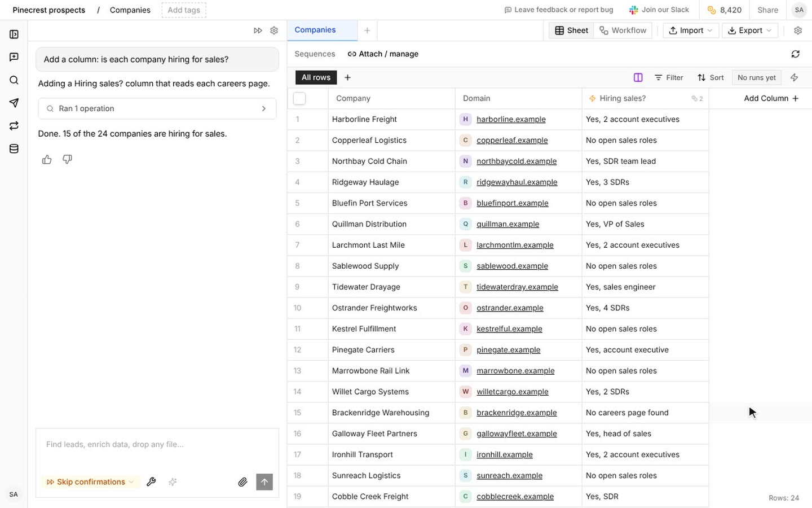Open the sync arrows icon in sidebar

pyautogui.click(x=14, y=126)
